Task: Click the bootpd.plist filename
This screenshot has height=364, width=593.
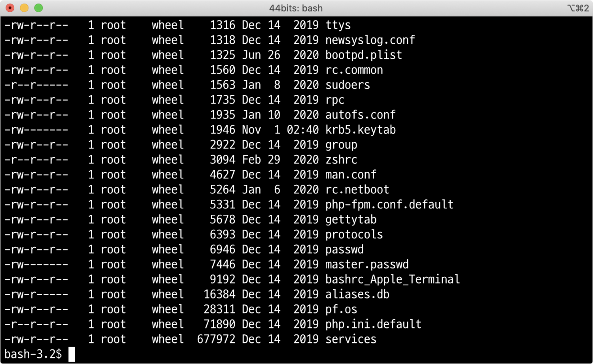Action: pos(363,55)
